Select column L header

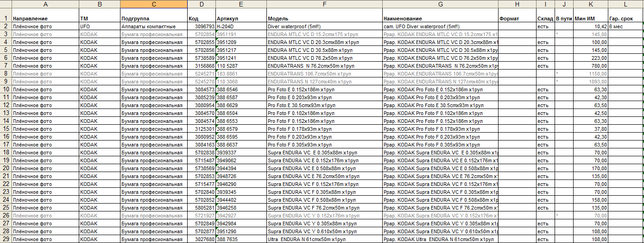(x=626, y=4)
